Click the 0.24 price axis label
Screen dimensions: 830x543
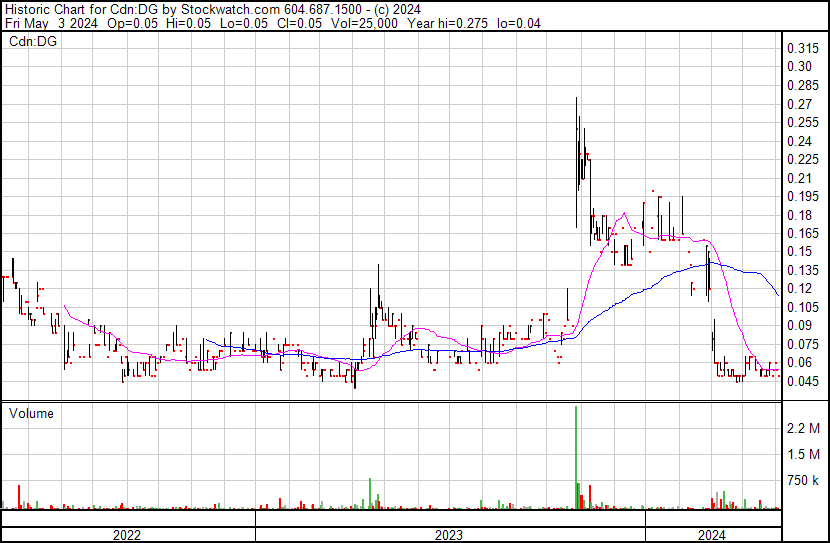click(799, 141)
